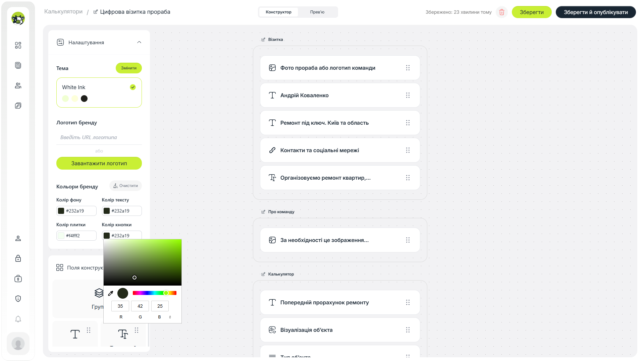The image size is (644, 362).
Task: Open the dashboard grid icon in sidebar
Action: coord(18,45)
